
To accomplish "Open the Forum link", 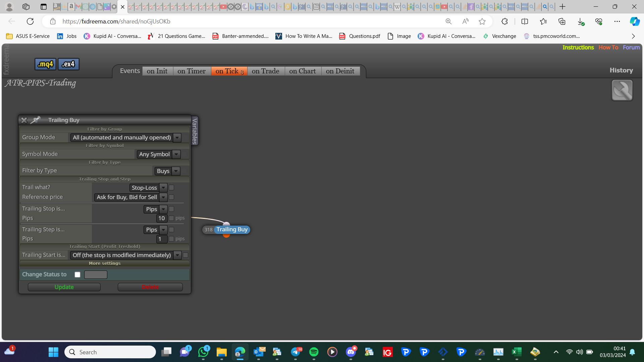I will click(631, 48).
